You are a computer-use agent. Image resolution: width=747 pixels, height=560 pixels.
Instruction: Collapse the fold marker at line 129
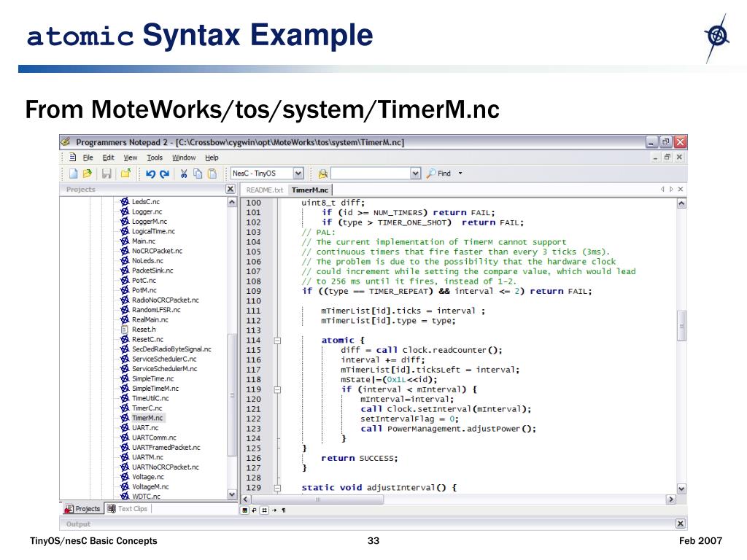coord(277,488)
